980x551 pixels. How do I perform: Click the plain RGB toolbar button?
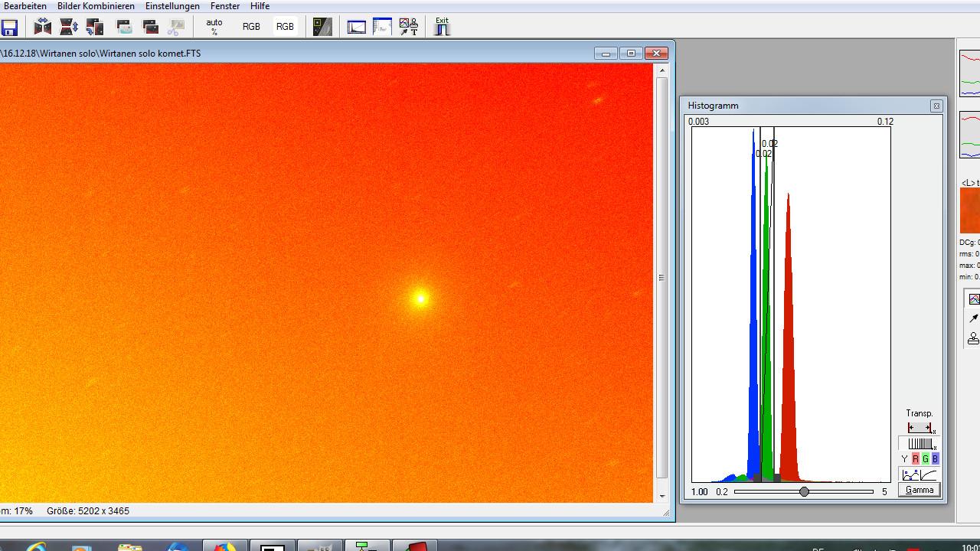[251, 27]
